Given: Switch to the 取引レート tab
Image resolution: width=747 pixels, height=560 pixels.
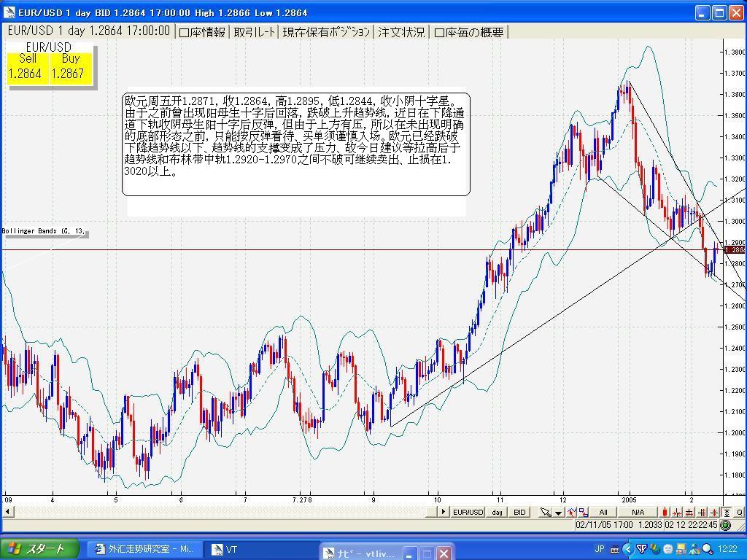Looking at the screenshot, I should coord(255,32).
